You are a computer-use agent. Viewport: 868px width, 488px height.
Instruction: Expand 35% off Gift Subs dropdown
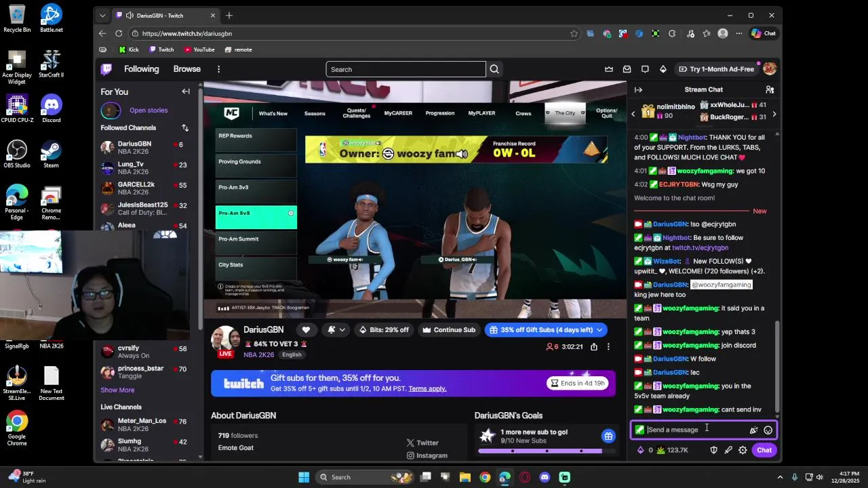coord(599,330)
